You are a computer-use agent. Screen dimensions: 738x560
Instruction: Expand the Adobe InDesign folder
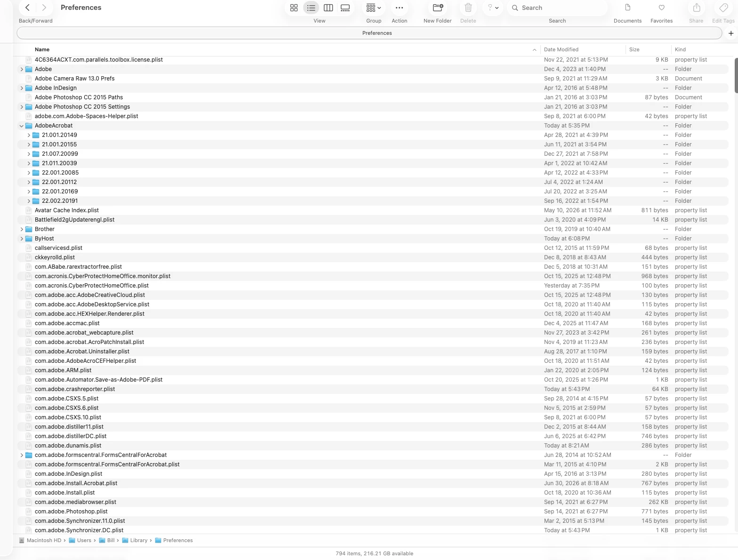click(x=22, y=88)
